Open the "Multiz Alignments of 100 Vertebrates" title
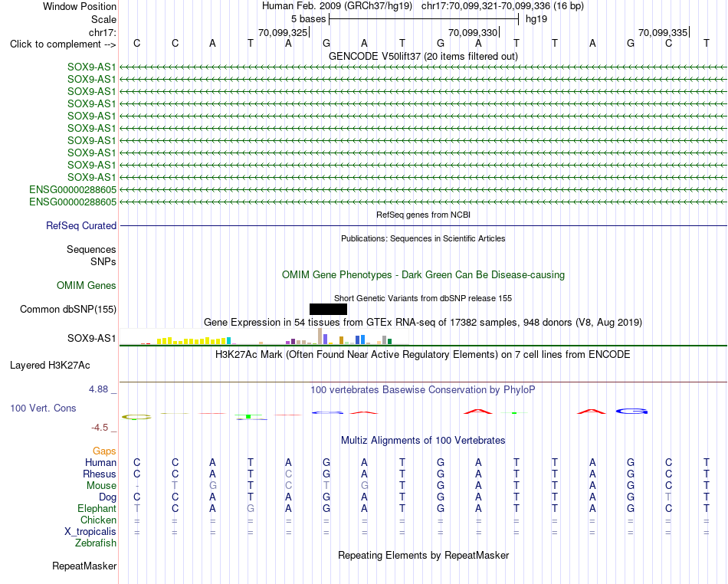Viewport: 728px width, 584px height. coord(423,441)
